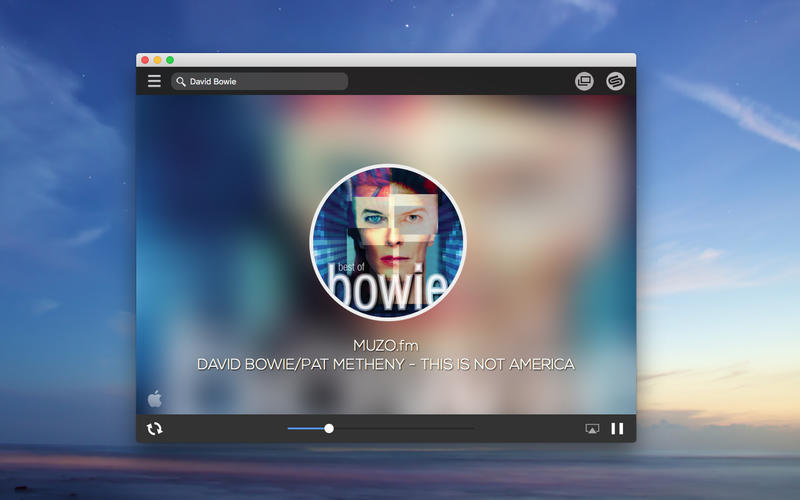Click the Apple logo icon
Viewport: 800px width, 500px height.
pos(155,398)
